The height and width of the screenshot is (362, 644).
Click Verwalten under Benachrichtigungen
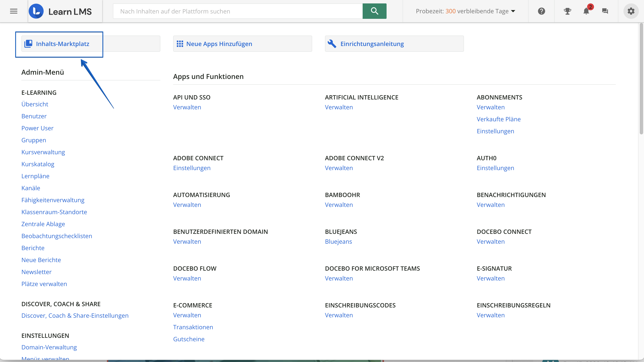pyautogui.click(x=490, y=205)
